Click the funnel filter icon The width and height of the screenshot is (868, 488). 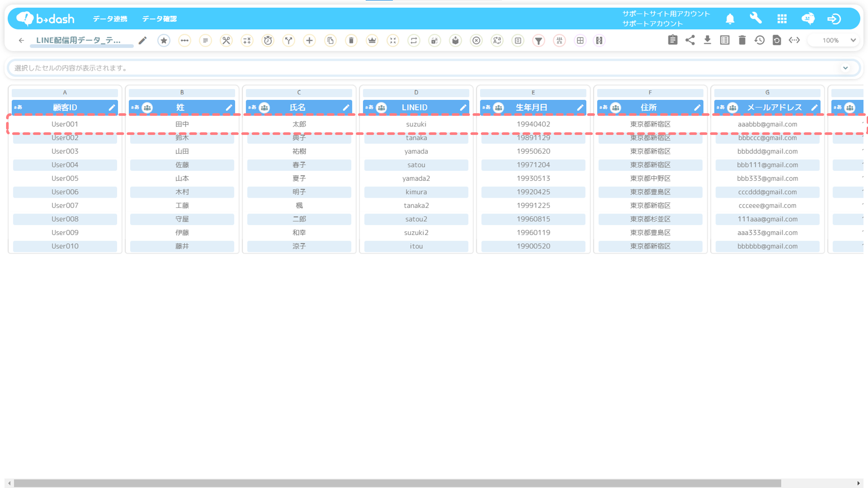(x=538, y=40)
